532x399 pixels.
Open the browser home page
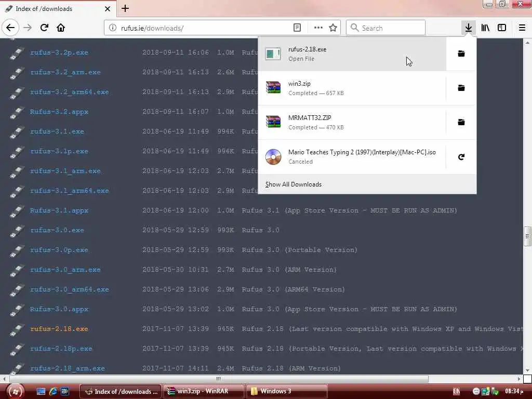pyautogui.click(x=61, y=28)
